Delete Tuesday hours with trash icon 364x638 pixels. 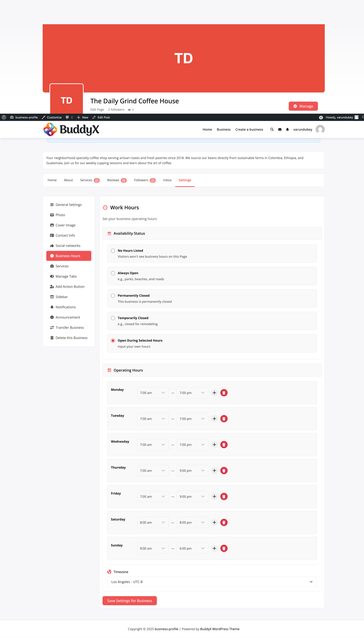pyautogui.click(x=224, y=419)
